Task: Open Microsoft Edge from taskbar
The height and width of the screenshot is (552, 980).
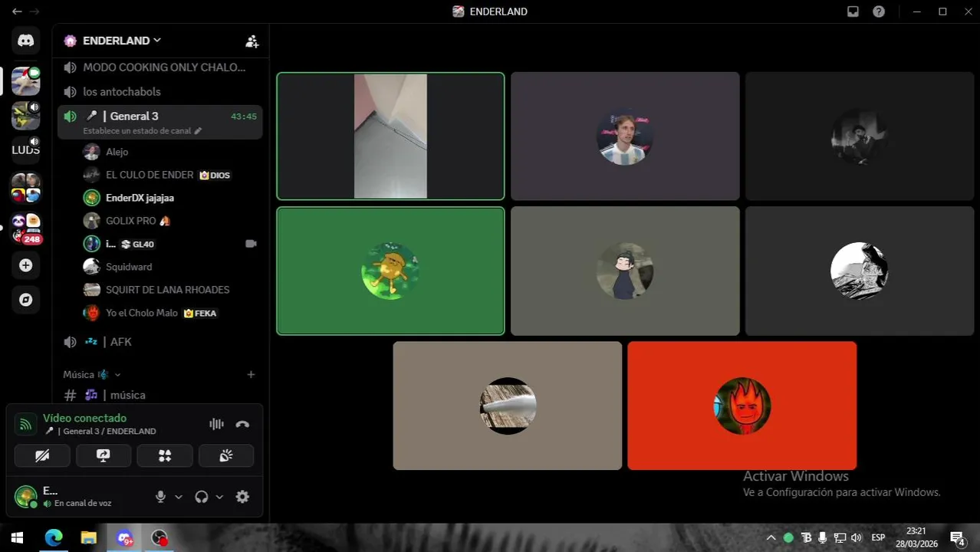Action: (x=53, y=538)
